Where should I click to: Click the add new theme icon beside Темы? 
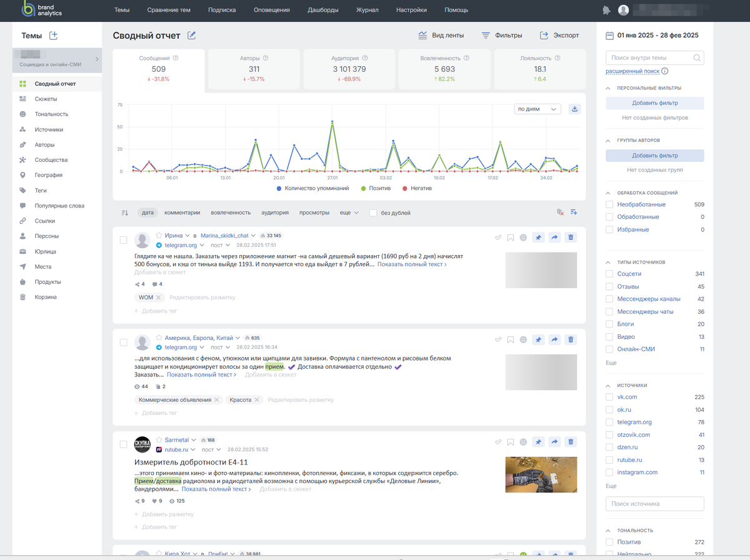pos(53,36)
